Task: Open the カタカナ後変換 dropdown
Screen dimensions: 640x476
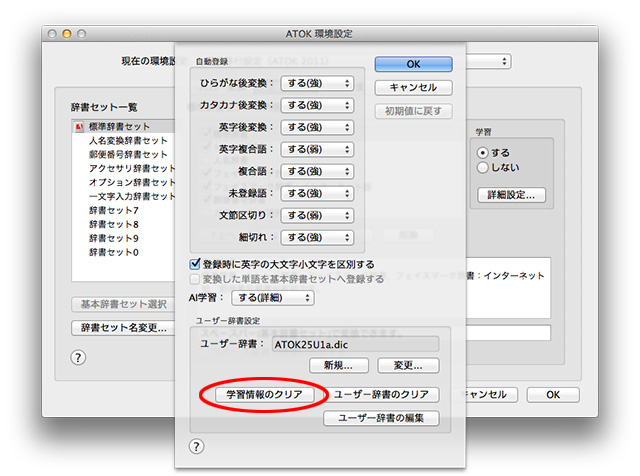Action: tap(317, 105)
